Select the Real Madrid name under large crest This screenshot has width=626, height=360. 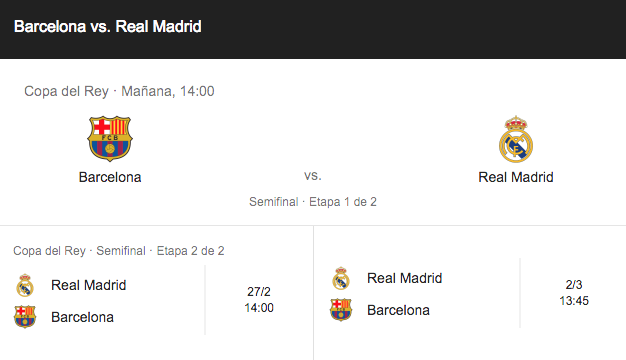click(516, 177)
